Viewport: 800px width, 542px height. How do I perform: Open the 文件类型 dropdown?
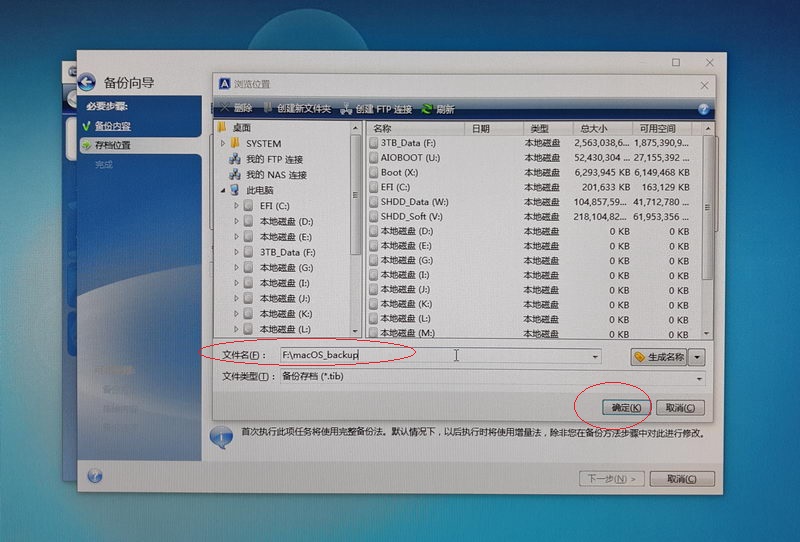pos(699,378)
